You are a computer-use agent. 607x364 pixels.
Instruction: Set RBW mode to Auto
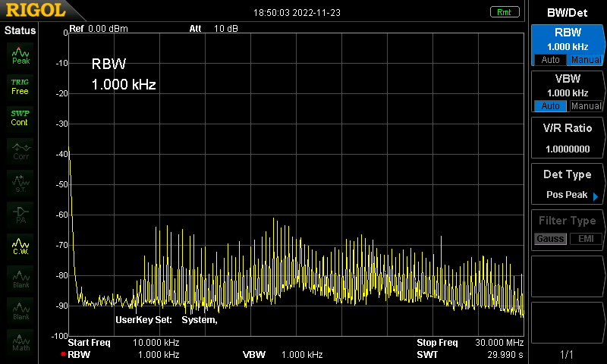[551, 60]
